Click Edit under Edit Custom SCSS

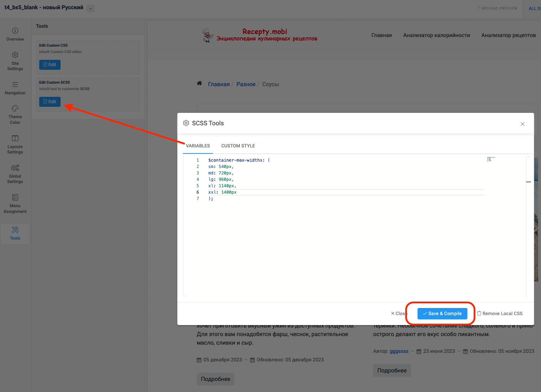pos(50,102)
